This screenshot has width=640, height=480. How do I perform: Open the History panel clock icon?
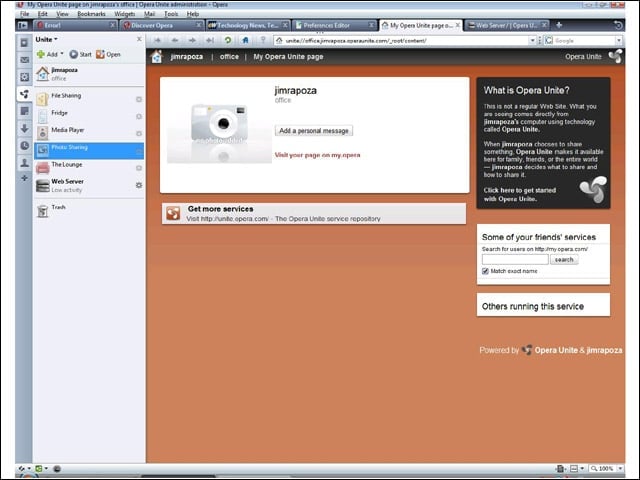[x=24, y=145]
